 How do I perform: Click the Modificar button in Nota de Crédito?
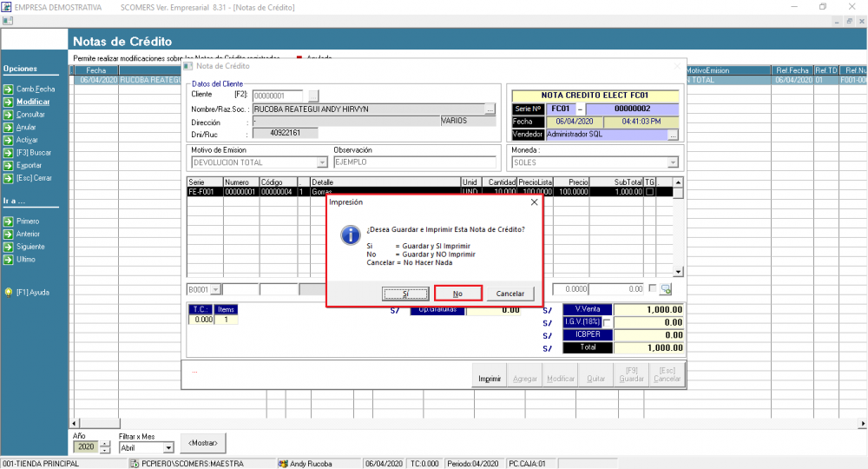[x=560, y=374]
